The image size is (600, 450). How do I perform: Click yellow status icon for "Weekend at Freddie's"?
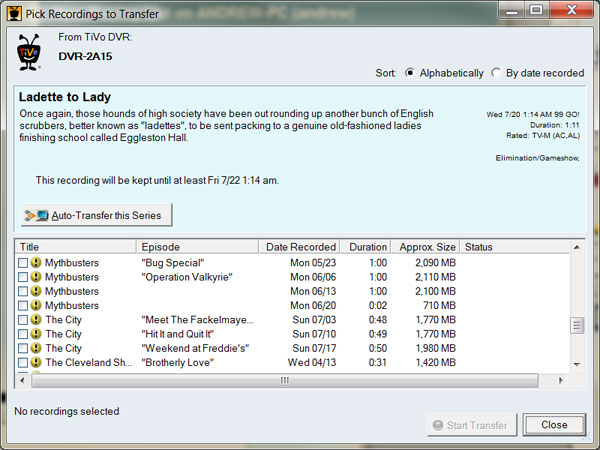36,348
